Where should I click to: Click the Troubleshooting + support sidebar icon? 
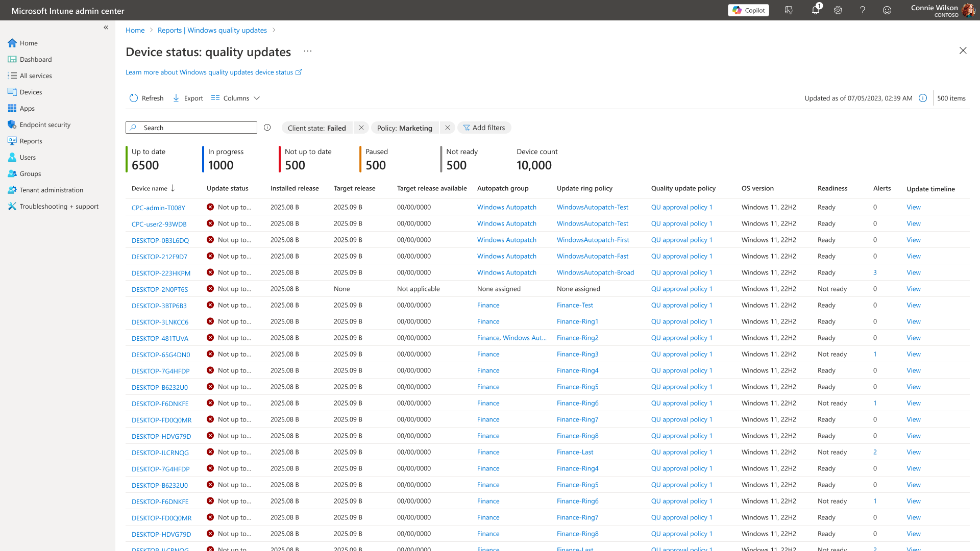[x=12, y=206]
